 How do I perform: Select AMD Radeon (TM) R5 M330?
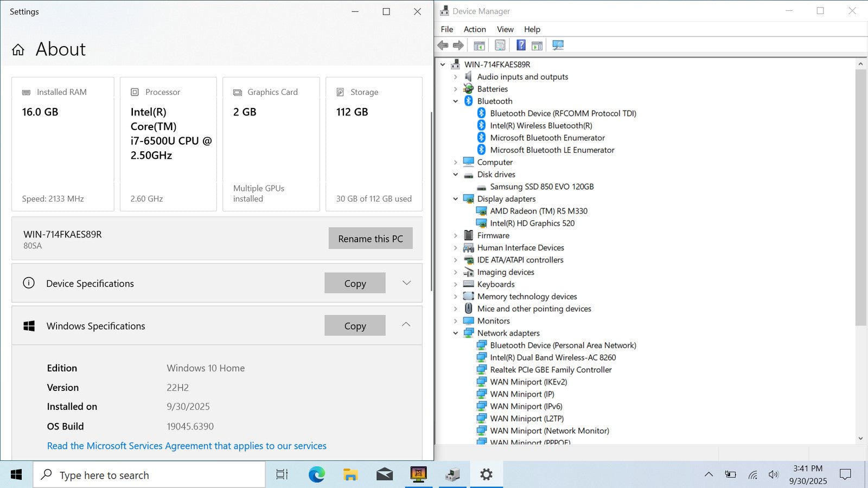[x=539, y=211]
